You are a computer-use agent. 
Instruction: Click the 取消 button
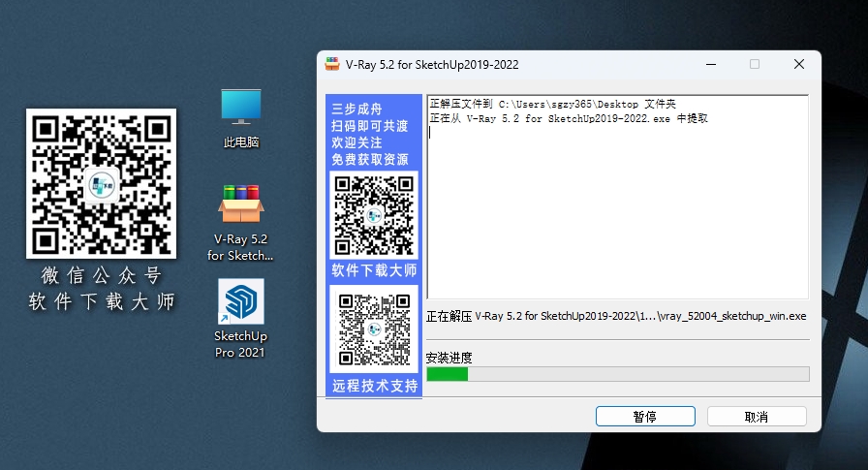click(757, 417)
